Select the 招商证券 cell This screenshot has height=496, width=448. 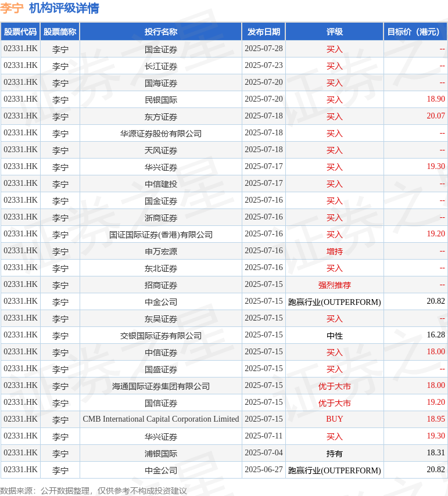tap(161, 285)
